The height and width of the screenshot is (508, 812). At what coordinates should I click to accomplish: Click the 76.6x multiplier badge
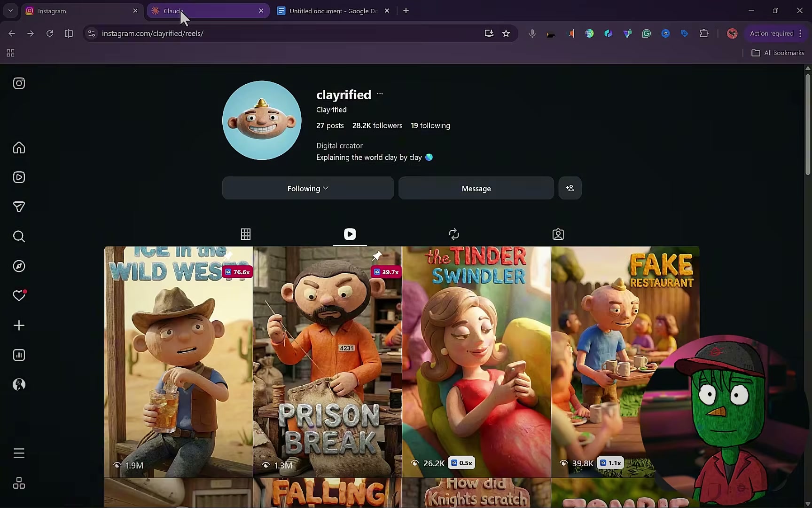pyautogui.click(x=237, y=272)
